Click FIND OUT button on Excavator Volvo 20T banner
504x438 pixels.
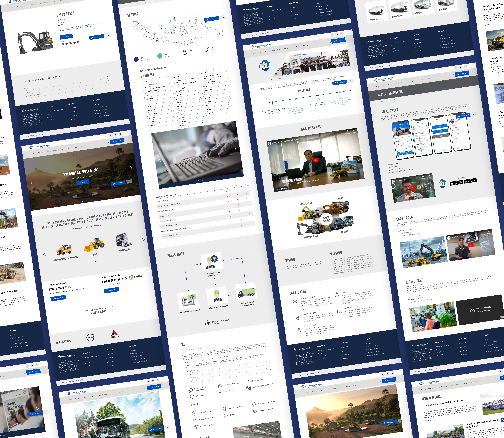pyautogui.click(x=83, y=182)
